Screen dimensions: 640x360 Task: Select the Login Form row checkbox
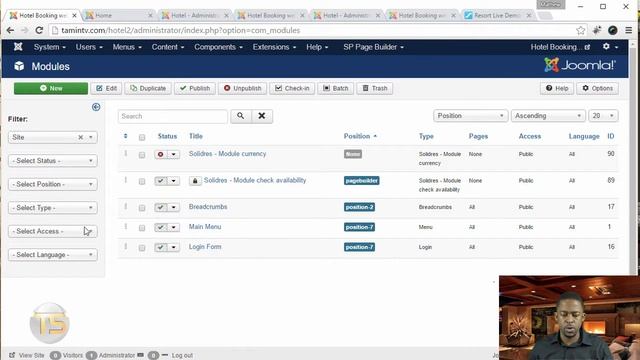coord(142,248)
